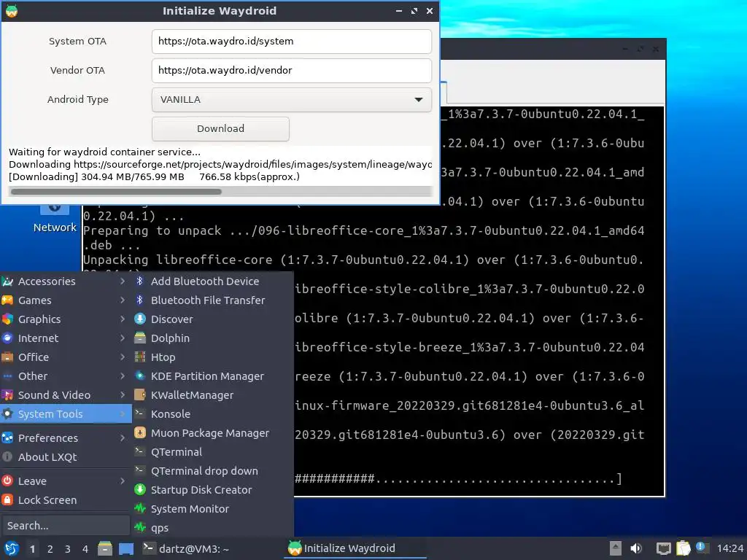Expand the Office submenu arrow
747x560 pixels.
tap(123, 357)
